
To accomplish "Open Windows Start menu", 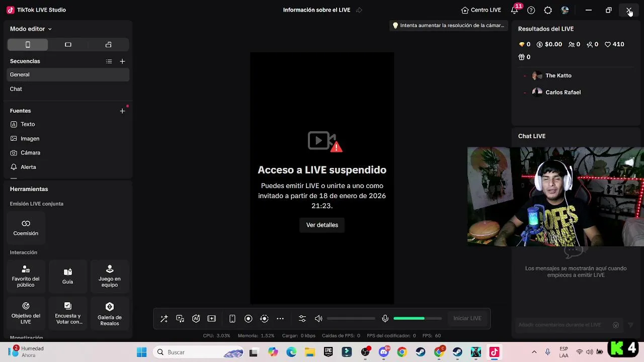I will [142, 352].
